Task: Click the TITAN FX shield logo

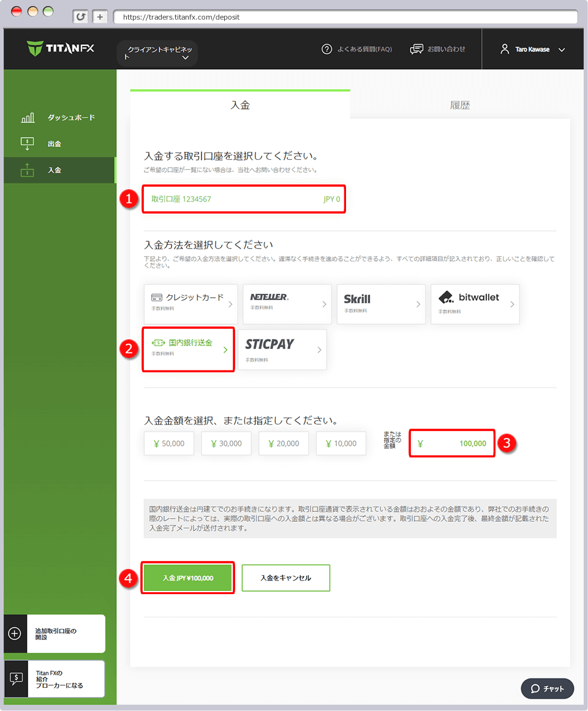Action: point(34,48)
